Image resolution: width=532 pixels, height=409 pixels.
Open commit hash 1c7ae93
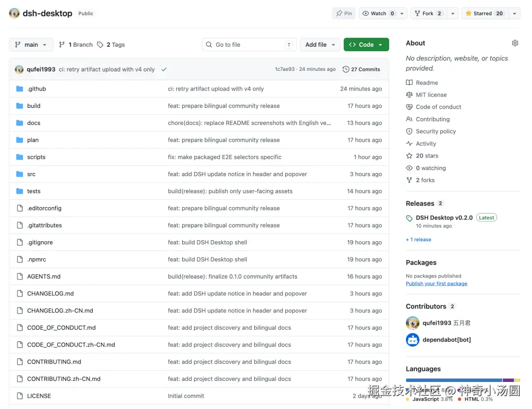(285, 69)
